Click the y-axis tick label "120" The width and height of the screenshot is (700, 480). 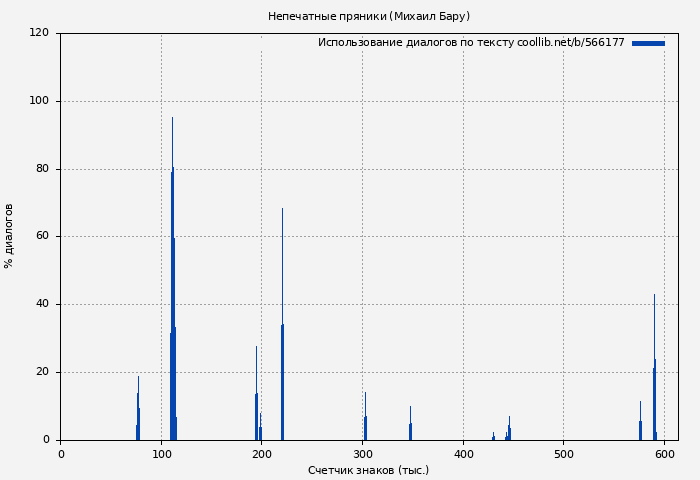39,33
